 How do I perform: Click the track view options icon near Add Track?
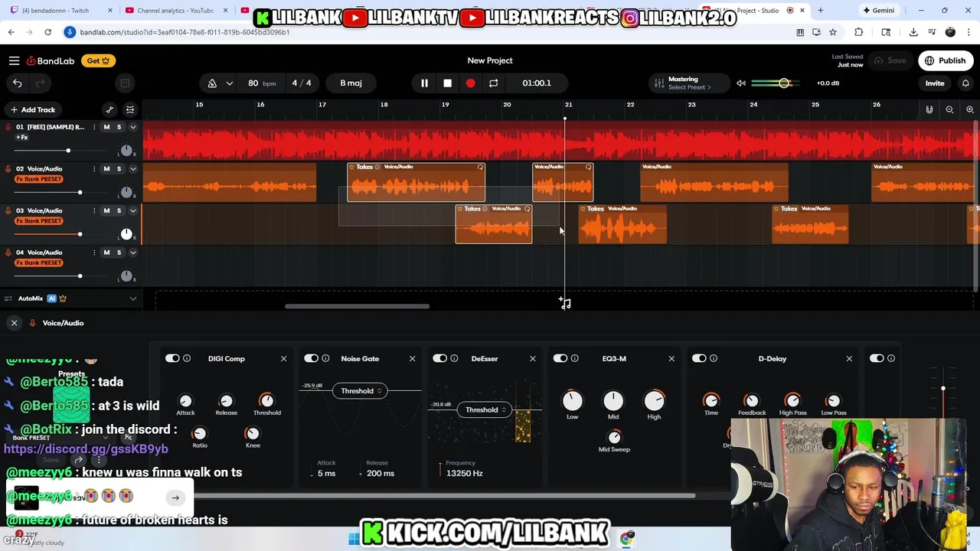130,109
